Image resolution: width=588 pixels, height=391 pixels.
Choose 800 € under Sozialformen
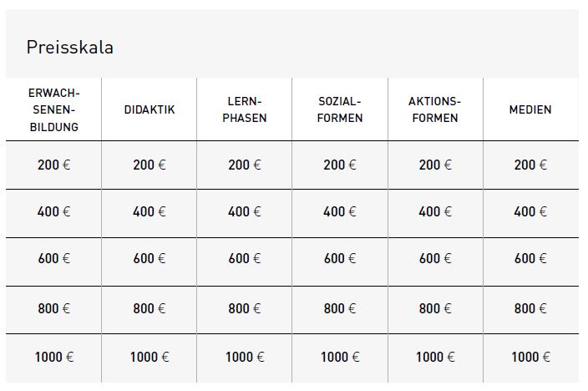point(339,308)
